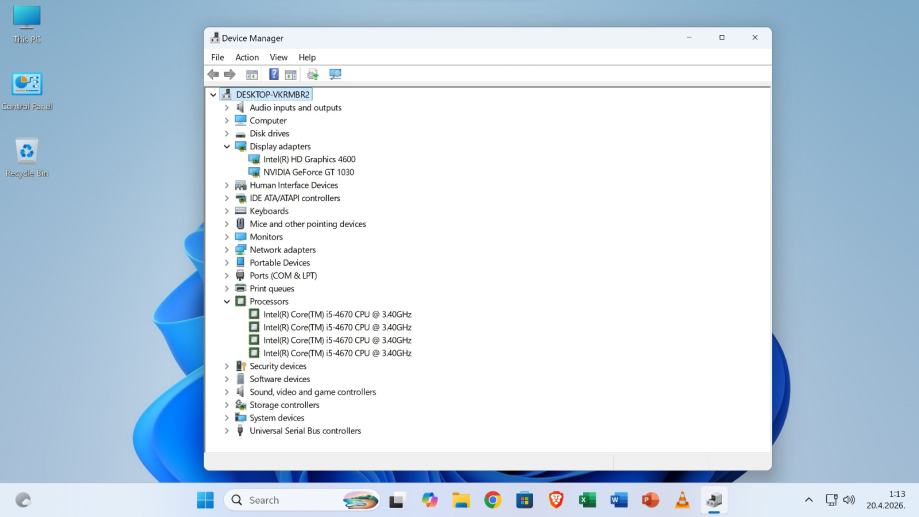
Task: Click the Processors chip icon
Action: tap(240, 301)
